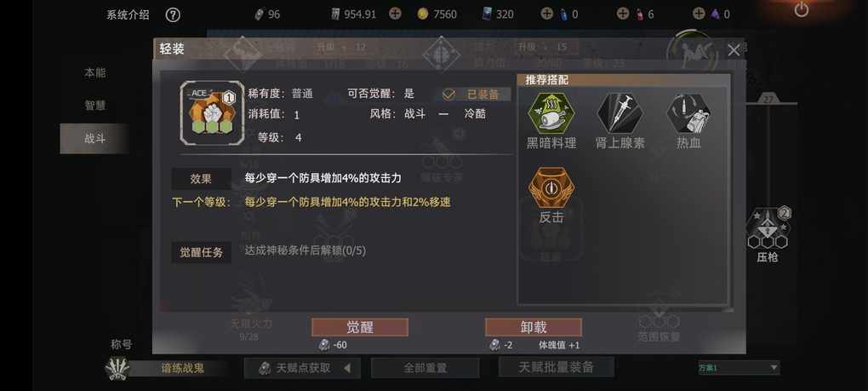
Task: Add currency via plus next to 954.91
Action: [x=395, y=14]
